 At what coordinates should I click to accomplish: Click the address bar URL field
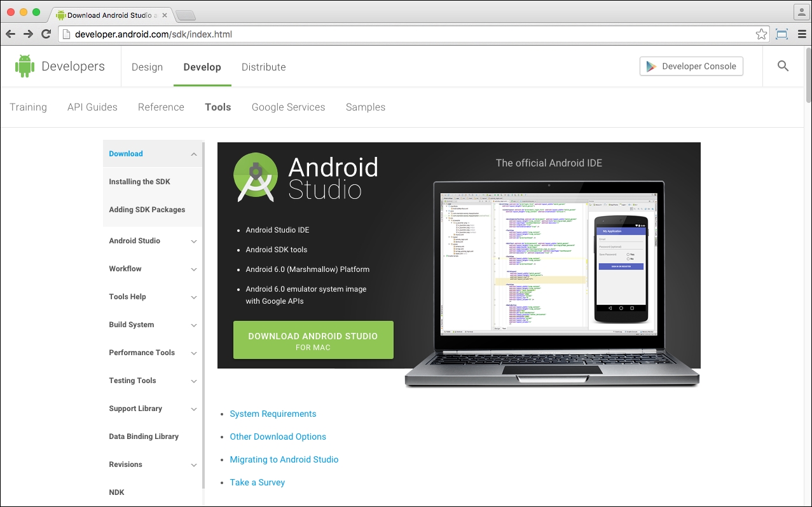(x=413, y=34)
